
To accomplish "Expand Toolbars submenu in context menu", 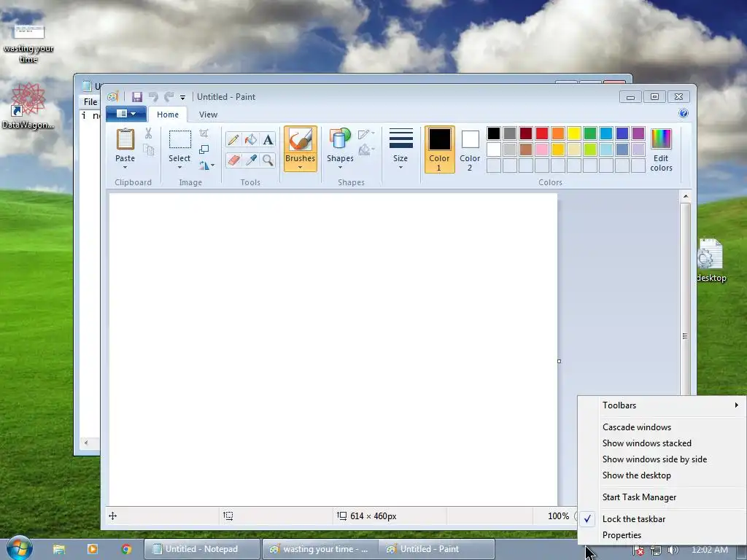I will click(x=662, y=405).
